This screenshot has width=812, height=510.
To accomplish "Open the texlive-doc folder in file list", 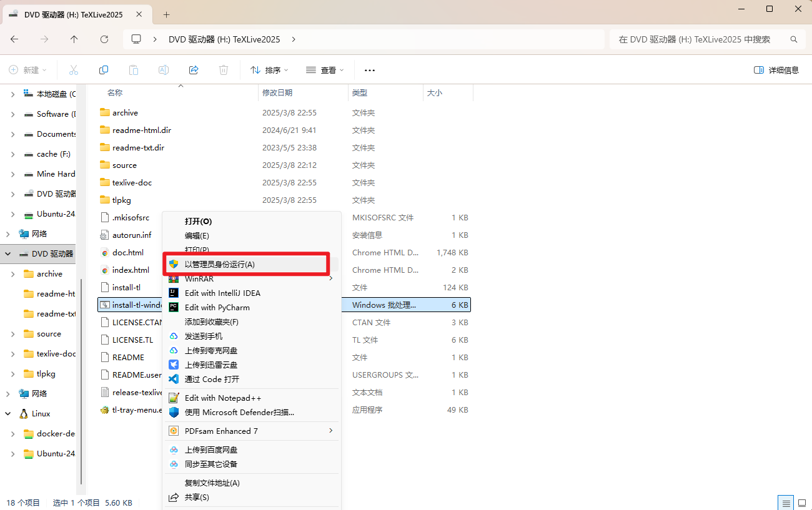I will (x=132, y=183).
